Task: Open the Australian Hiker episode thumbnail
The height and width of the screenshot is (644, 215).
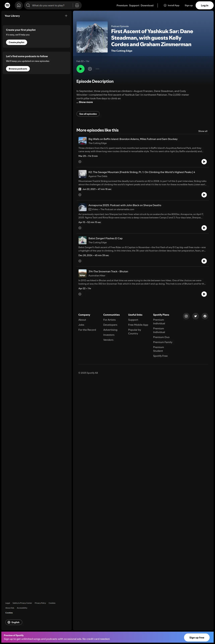Action: [83, 273]
